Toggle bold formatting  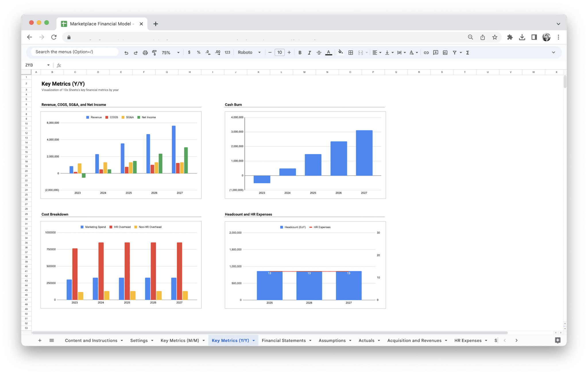point(300,52)
